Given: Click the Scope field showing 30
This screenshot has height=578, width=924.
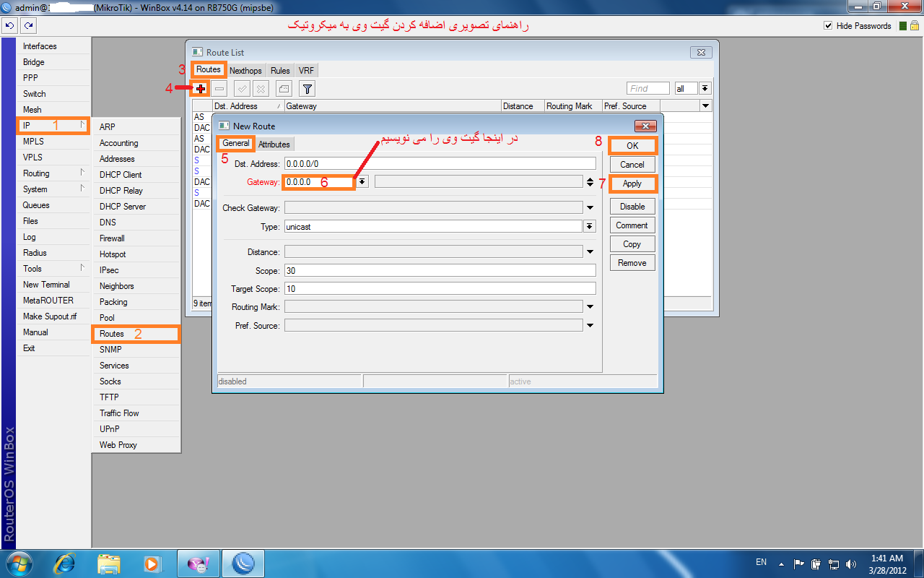Looking at the screenshot, I should click(x=440, y=271).
